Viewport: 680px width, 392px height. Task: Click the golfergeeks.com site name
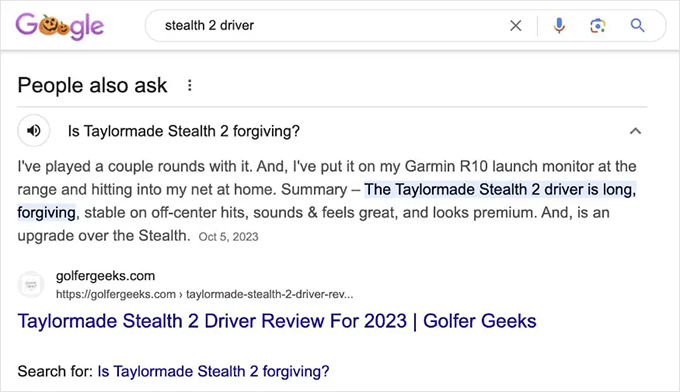pos(105,276)
